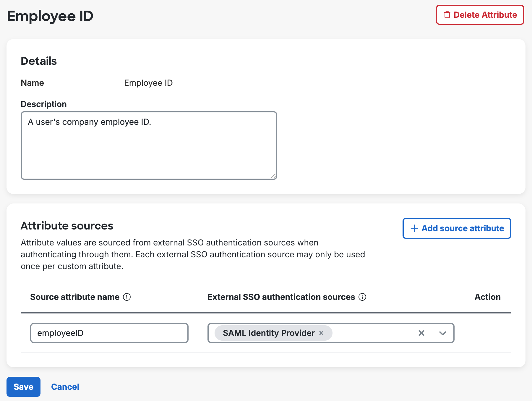Click the Add source attribute button
Viewport: 532px width, 401px height.
click(x=456, y=228)
